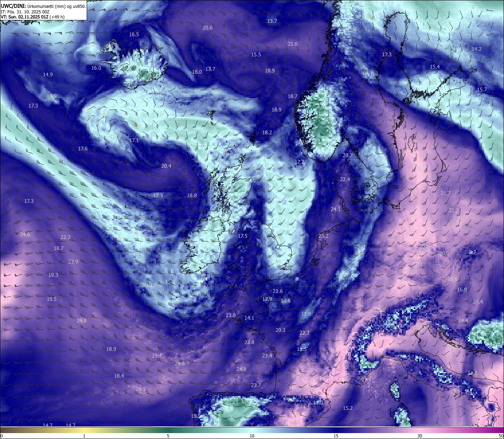Screen dimensions: 504x439
Task: Click the map value 17.6
Action: click(x=83, y=148)
